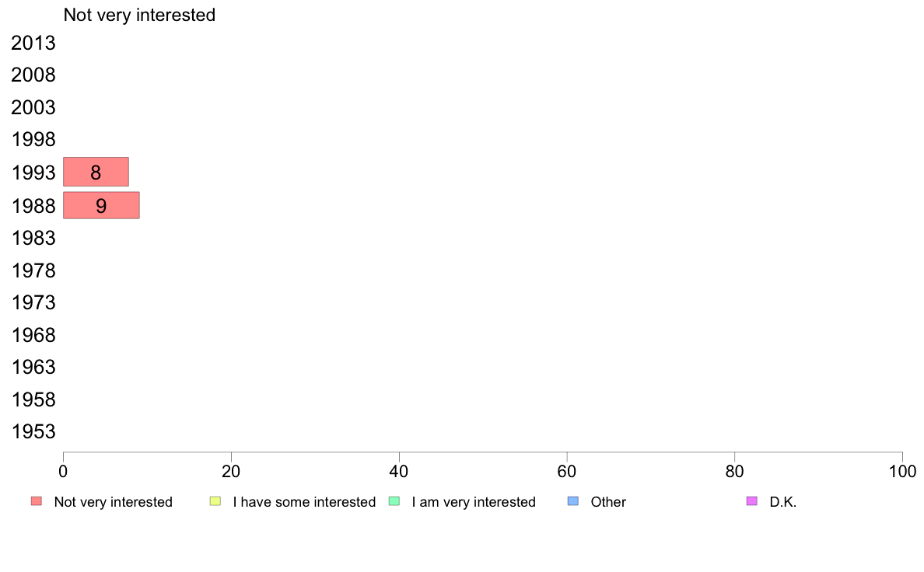The width and height of the screenshot is (924, 572).
Task: Click the 1988 year label
Action: (x=33, y=206)
